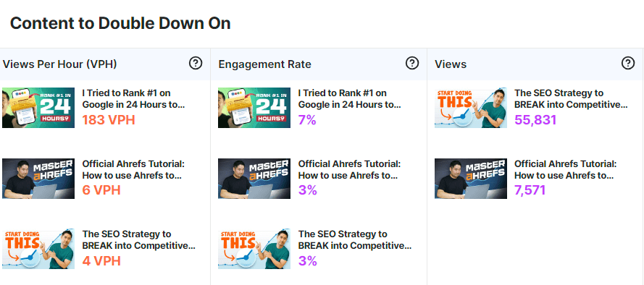
Task: Click the help icon beside Views Per Hour
Action: pos(196,63)
